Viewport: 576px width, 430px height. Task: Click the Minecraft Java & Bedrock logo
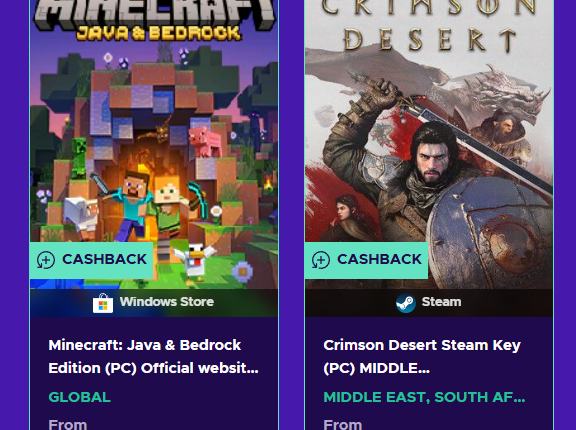click(x=154, y=19)
